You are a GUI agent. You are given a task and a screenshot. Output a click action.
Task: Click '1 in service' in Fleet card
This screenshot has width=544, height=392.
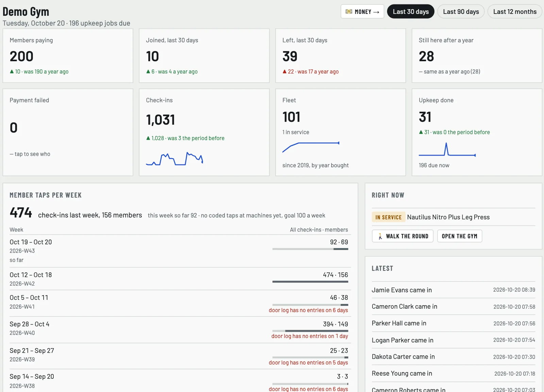click(x=295, y=132)
